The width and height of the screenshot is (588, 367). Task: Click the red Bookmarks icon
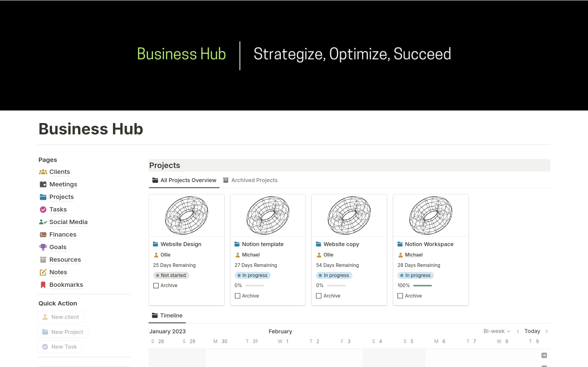(43, 285)
